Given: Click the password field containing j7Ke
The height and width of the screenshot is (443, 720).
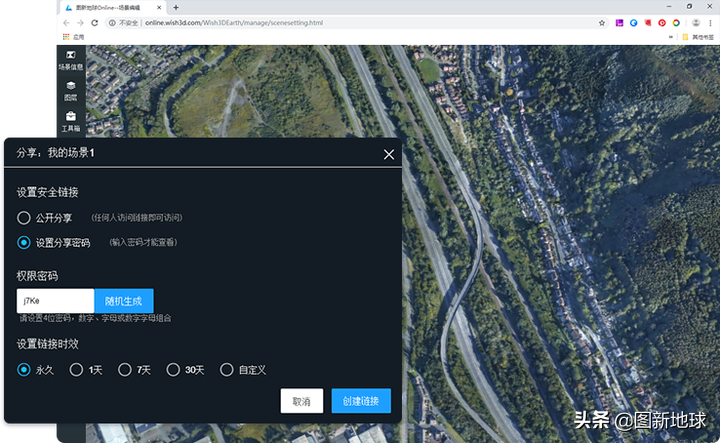Looking at the screenshot, I should [x=55, y=301].
